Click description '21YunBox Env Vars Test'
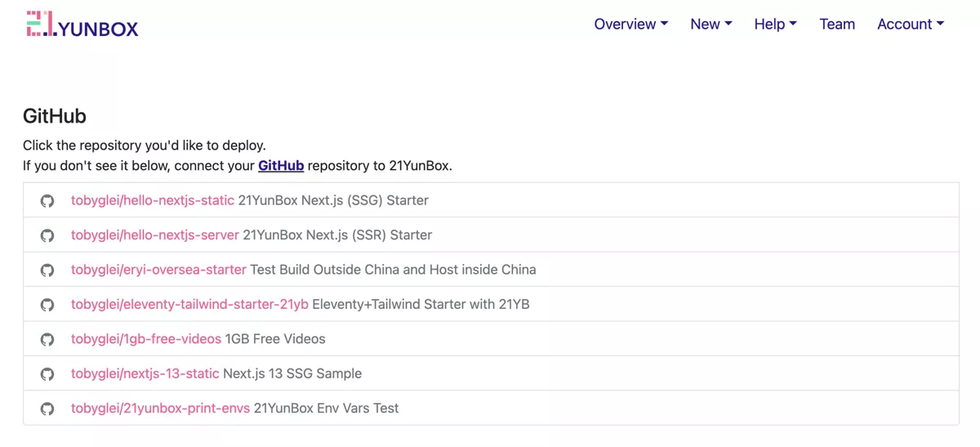The width and height of the screenshot is (980, 447). (x=327, y=408)
